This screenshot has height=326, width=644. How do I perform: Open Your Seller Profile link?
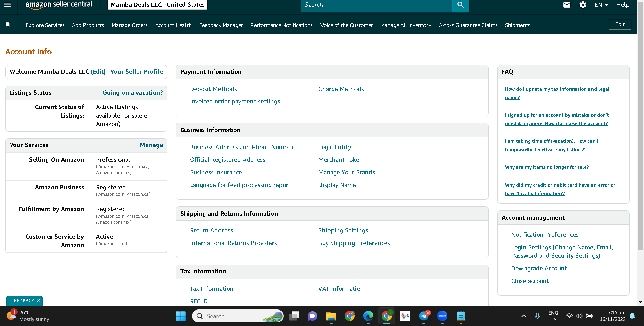click(137, 72)
